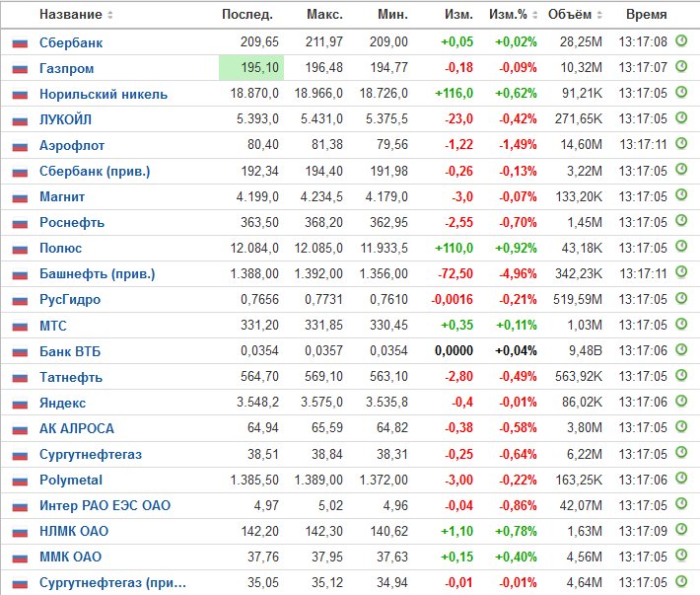Open the Аэрофлот stock link
Image resolution: width=700 pixels, height=595 pixels.
click(x=72, y=146)
